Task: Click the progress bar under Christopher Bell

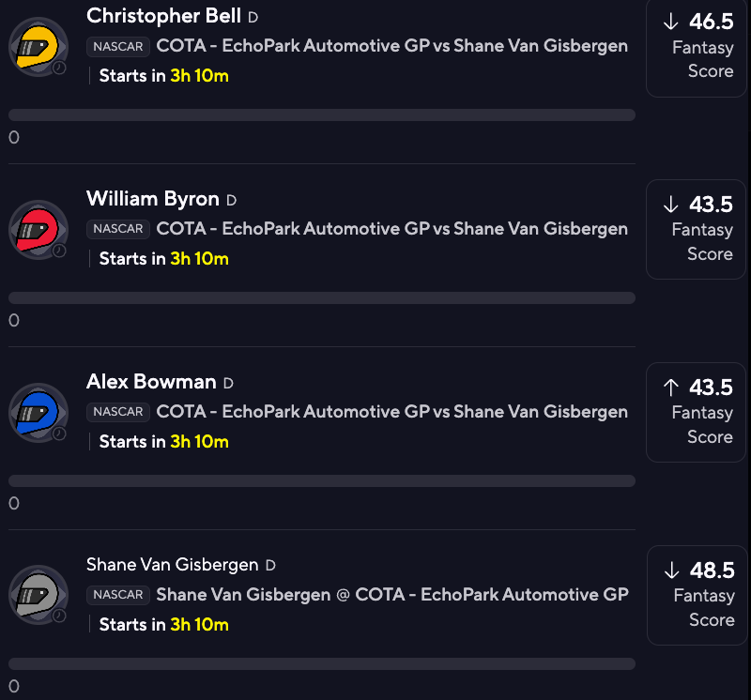Action: pyautogui.click(x=322, y=115)
